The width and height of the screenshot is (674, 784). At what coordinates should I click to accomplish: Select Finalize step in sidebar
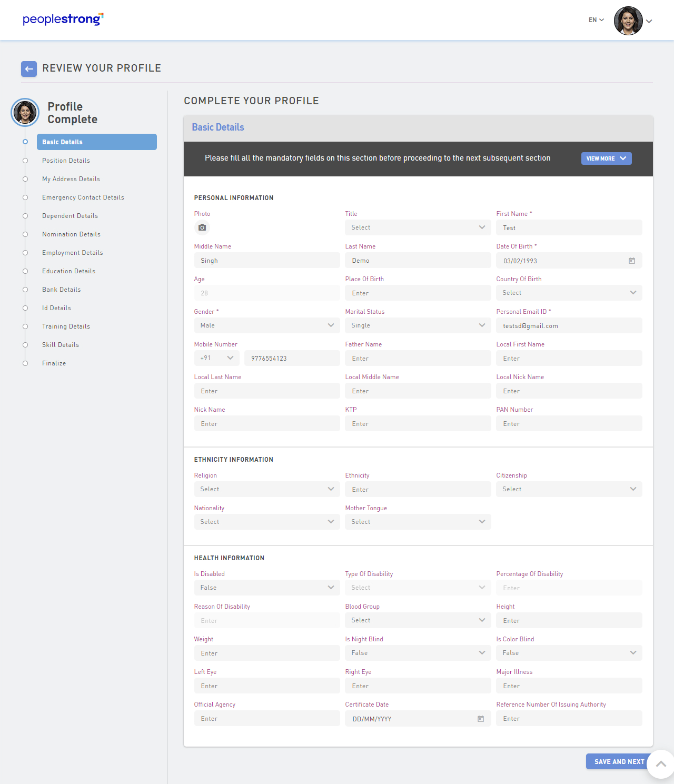click(54, 363)
